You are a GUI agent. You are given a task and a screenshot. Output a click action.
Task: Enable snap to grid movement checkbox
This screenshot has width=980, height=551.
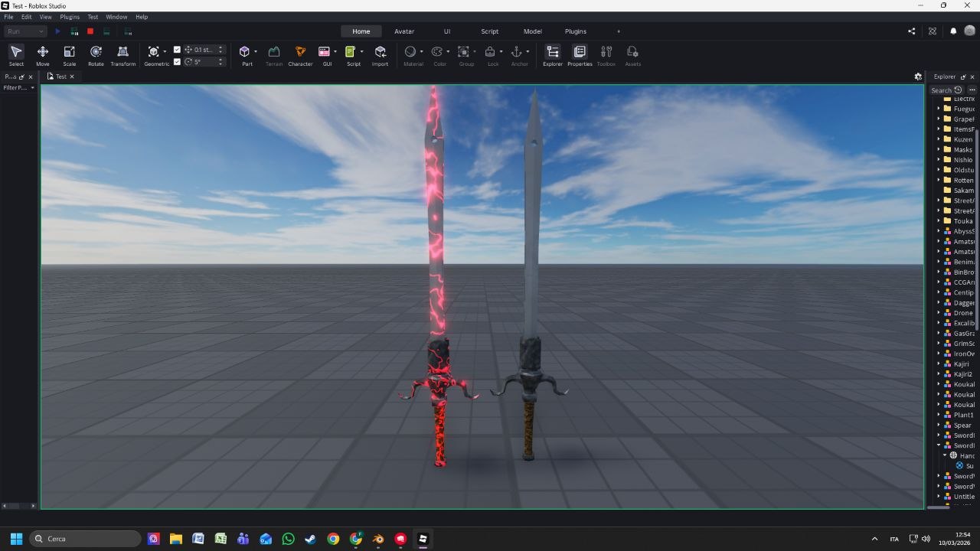(x=178, y=49)
